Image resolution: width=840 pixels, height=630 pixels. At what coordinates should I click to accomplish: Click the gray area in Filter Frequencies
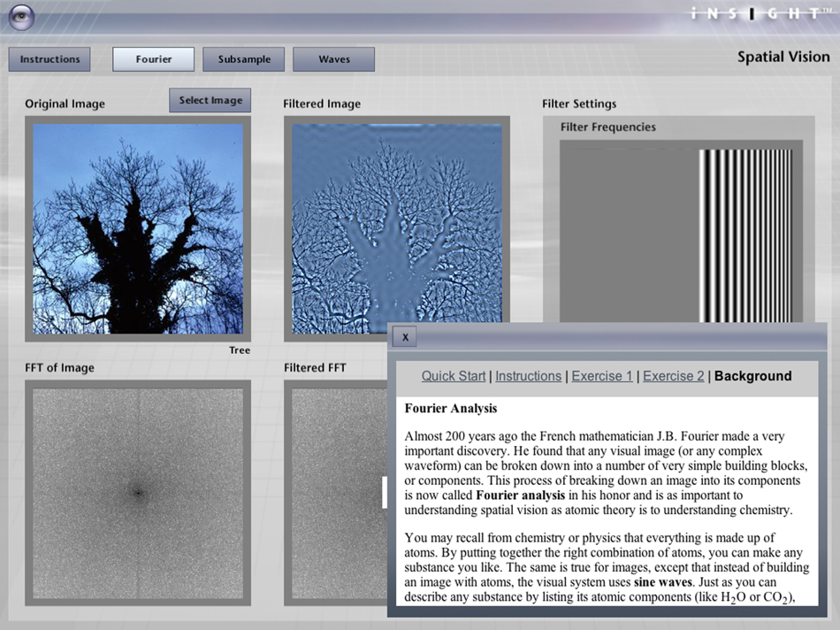[629, 234]
